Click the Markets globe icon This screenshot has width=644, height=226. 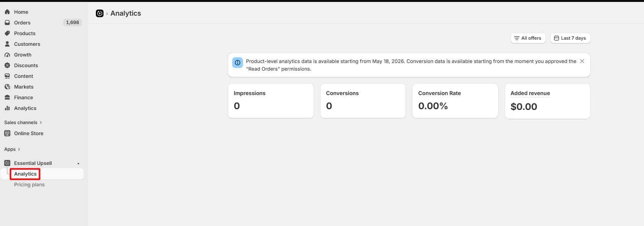click(x=7, y=87)
